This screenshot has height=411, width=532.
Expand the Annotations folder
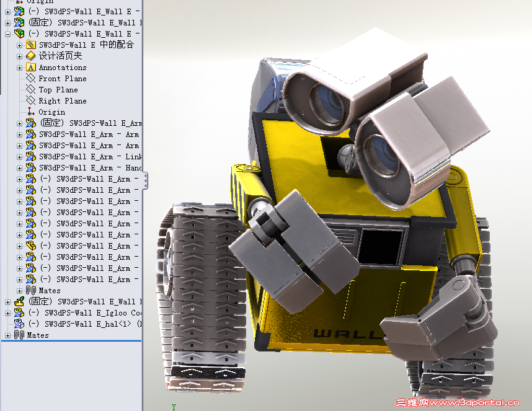[x=20, y=68]
